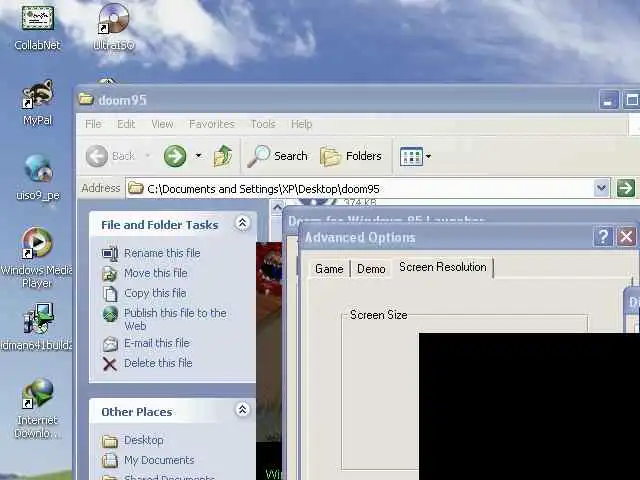Click the Copy this file link
This screenshot has width=640, height=480.
(x=155, y=293)
